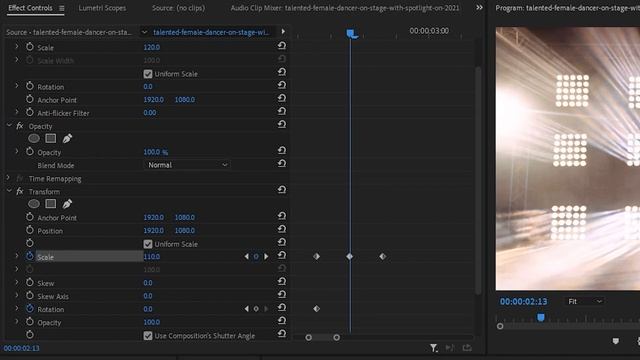Viewport: 640px width, 360px height.
Task: Open the Blend Mode Normal dropdown
Action: pyautogui.click(x=187, y=165)
